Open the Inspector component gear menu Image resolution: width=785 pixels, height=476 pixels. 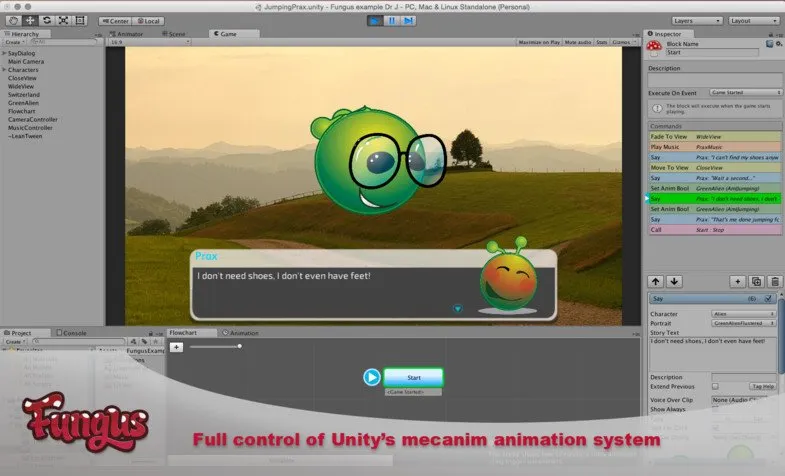click(x=778, y=44)
